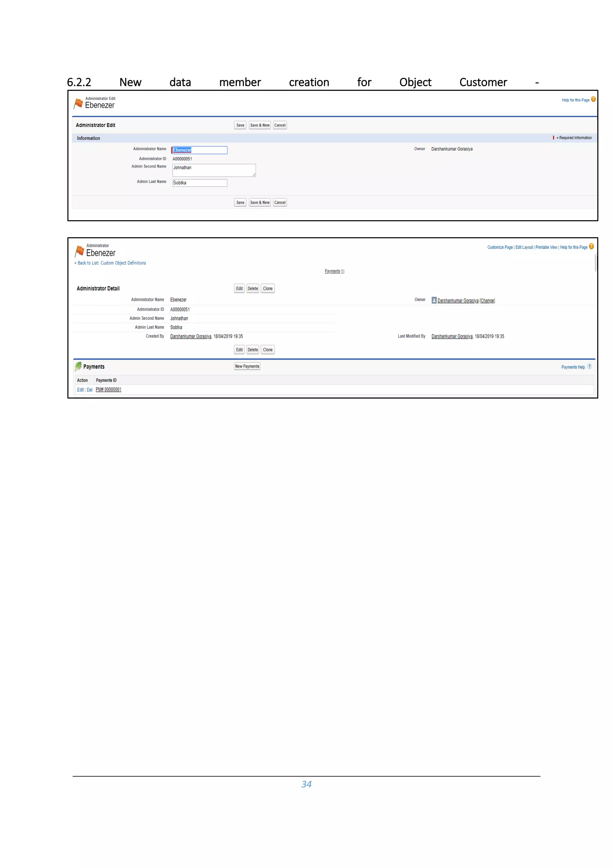Viewport: 613px width, 868px height.
Task: Open Created By Darshankumar Gorasiya link
Action: pyautogui.click(x=191, y=336)
